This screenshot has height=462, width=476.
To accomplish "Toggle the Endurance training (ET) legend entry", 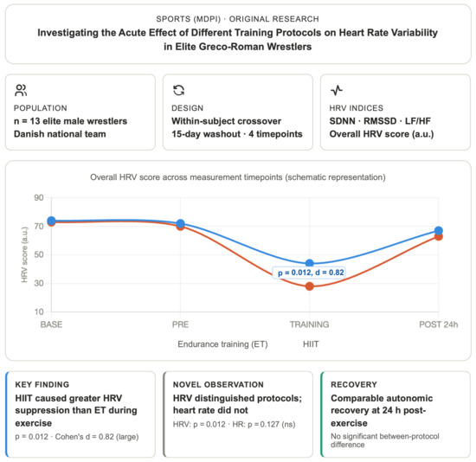I will (222, 344).
